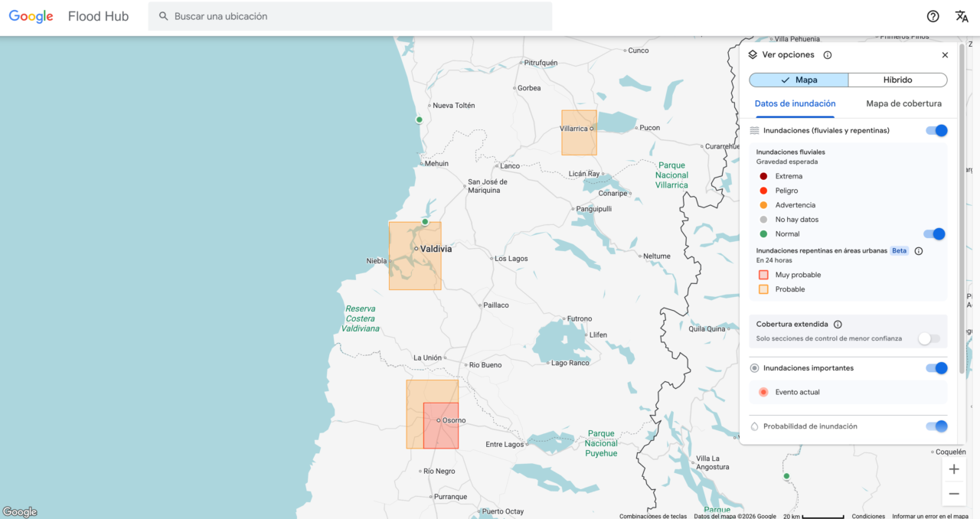Click Buscar una ubicación search field
980x519 pixels.
coord(350,16)
